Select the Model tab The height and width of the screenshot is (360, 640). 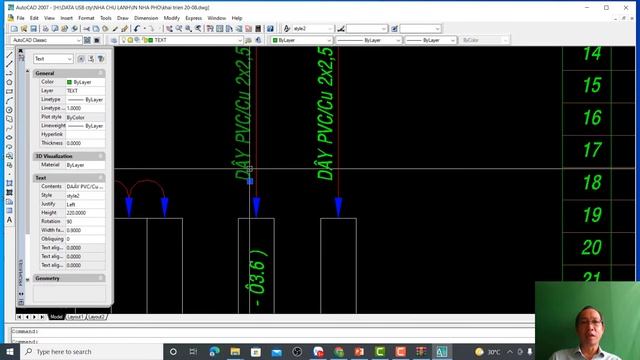point(56,317)
